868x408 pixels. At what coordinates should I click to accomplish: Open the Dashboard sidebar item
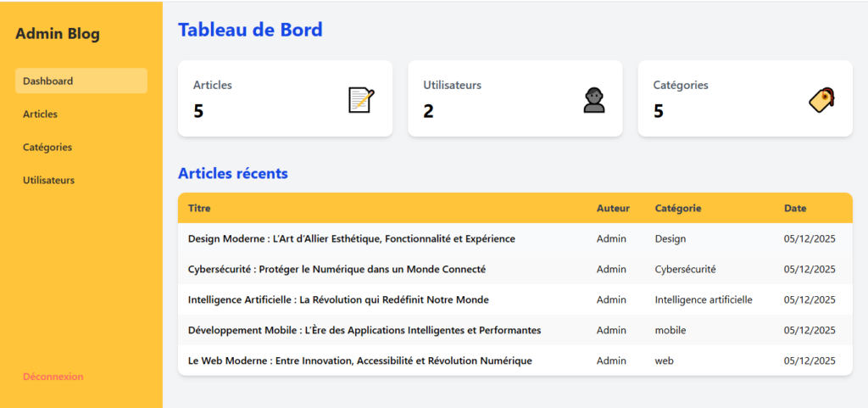click(x=81, y=81)
